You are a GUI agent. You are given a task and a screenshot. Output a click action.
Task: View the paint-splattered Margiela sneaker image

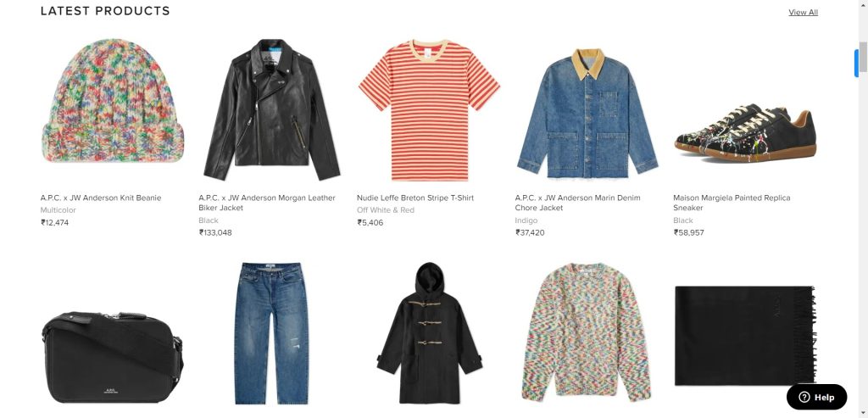[745, 133]
